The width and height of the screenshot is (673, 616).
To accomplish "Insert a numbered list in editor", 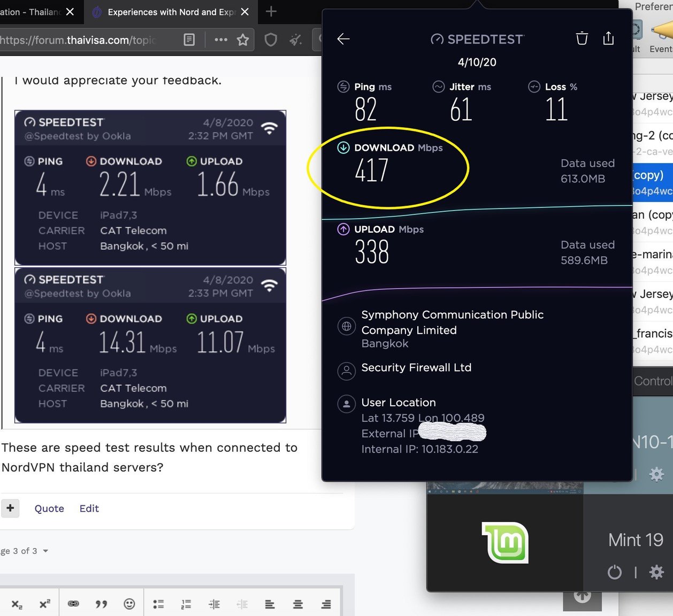I will click(x=186, y=604).
